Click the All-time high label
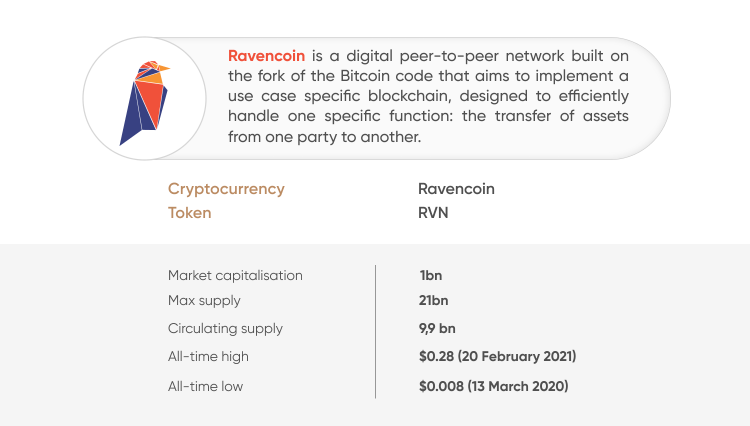 [x=208, y=357]
